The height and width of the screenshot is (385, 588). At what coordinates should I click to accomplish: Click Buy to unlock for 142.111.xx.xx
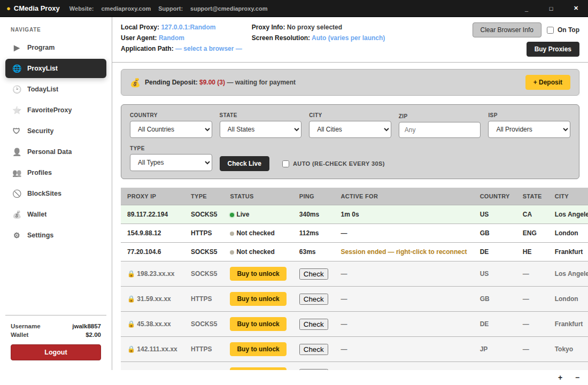coord(258,349)
